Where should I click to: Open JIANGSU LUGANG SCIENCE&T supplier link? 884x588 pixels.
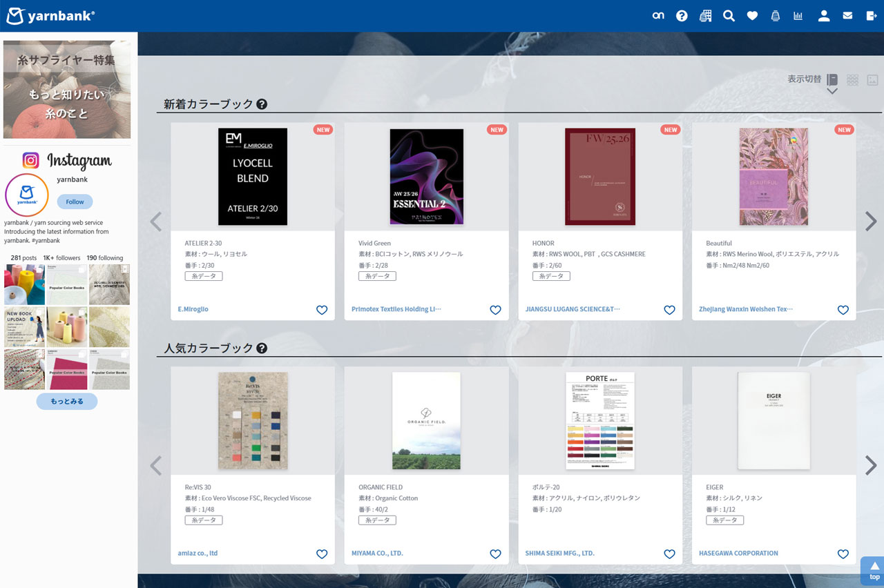coord(573,309)
